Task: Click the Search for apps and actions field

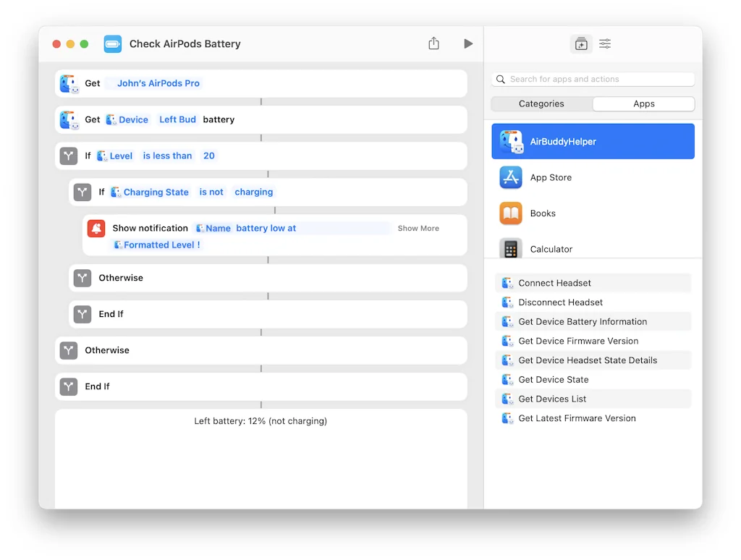Action: click(x=593, y=80)
